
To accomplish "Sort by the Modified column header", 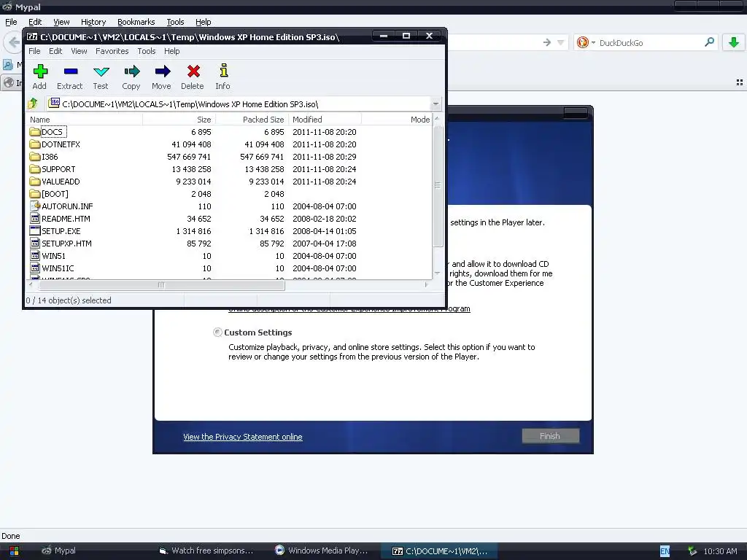I will click(x=325, y=120).
